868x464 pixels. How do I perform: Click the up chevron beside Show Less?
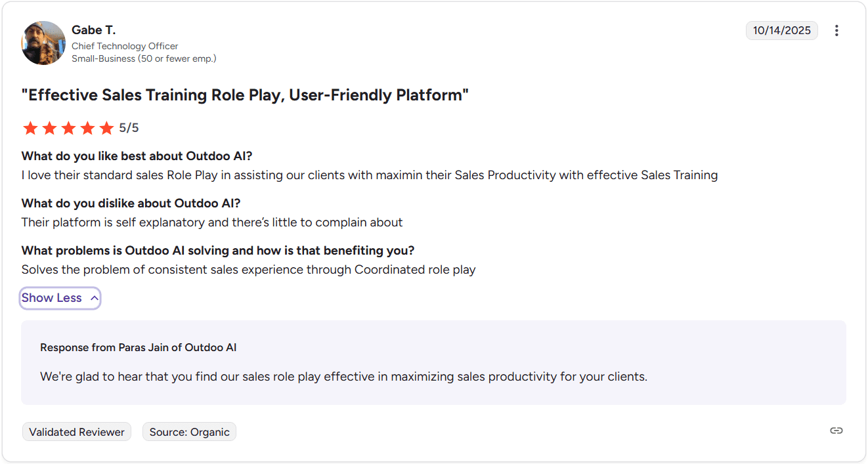click(x=94, y=298)
